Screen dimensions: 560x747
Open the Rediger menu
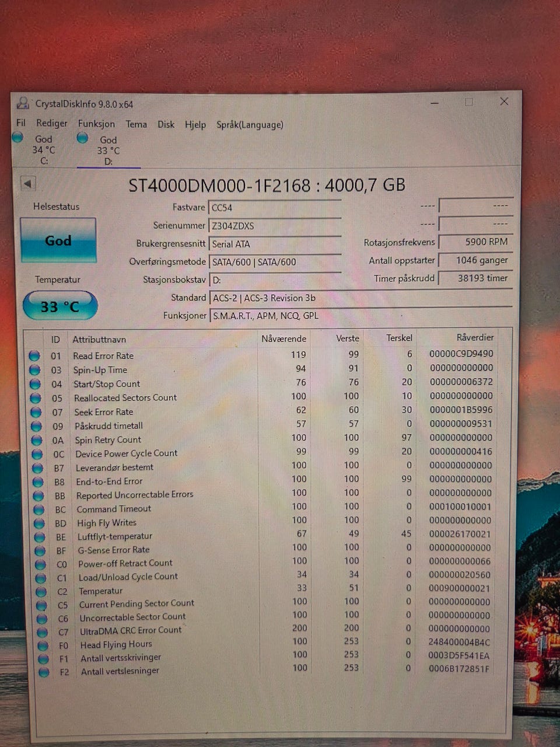click(x=52, y=123)
